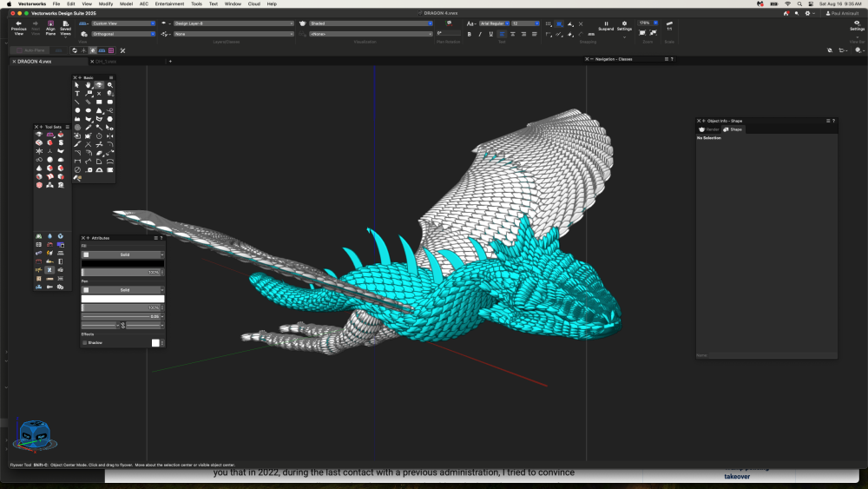Add a new document tab with plus
The height and width of the screenshot is (489, 868).
point(170,62)
